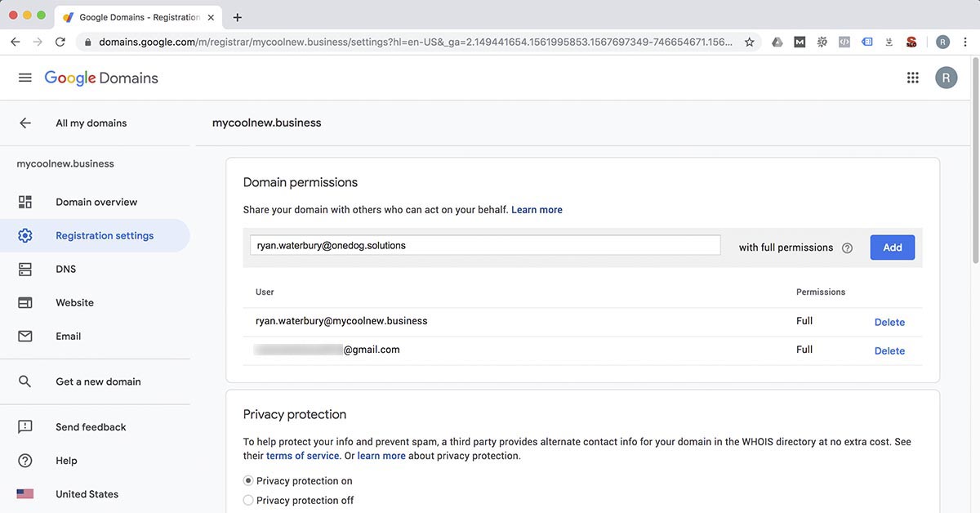Open the full permissions help tooltip icon
Image resolution: width=980 pixels, height=513 pixels.
click(845, 248)
